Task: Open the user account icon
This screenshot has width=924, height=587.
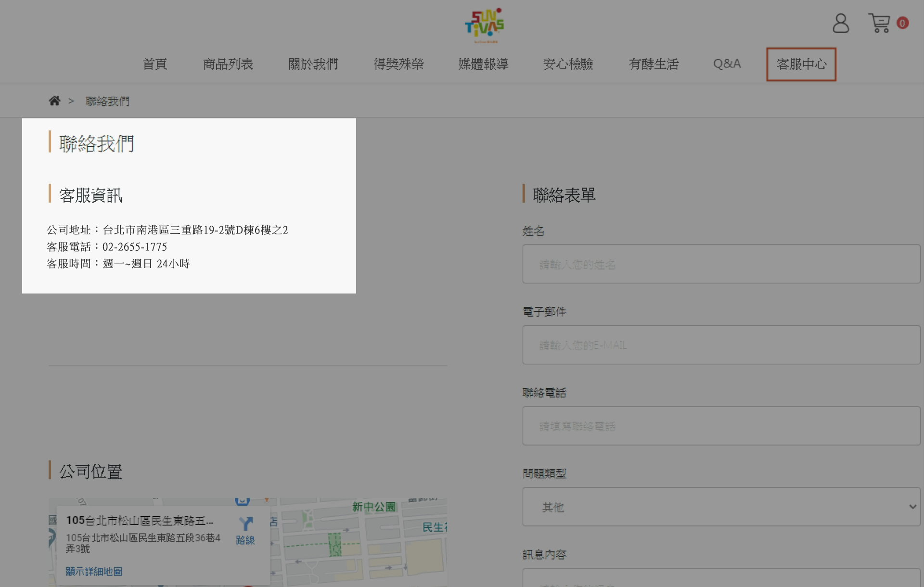Action: (x=841, y=23)
